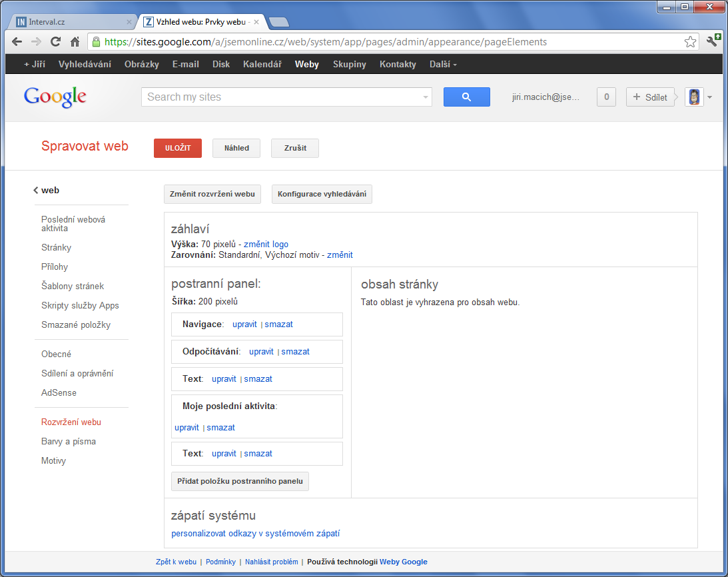Open personalizovat odkazy v systémovém zápatí
The image size is (728, 577).
[x=255, y=533]
